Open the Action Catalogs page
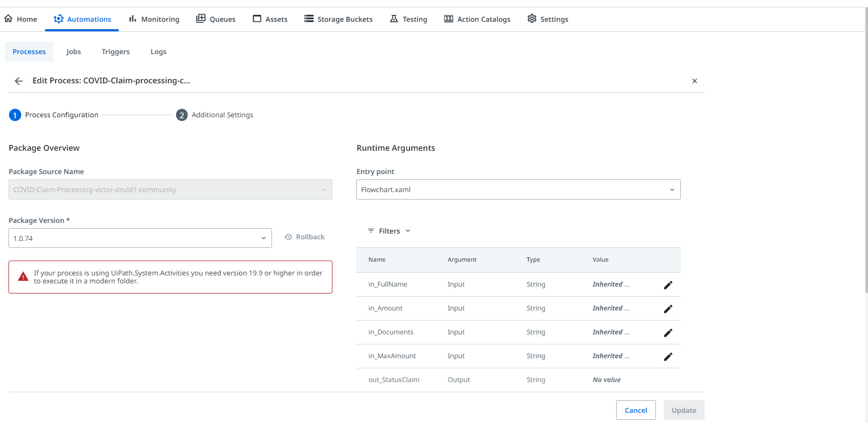Screen dimensions: 868x423 click(477, 19)
